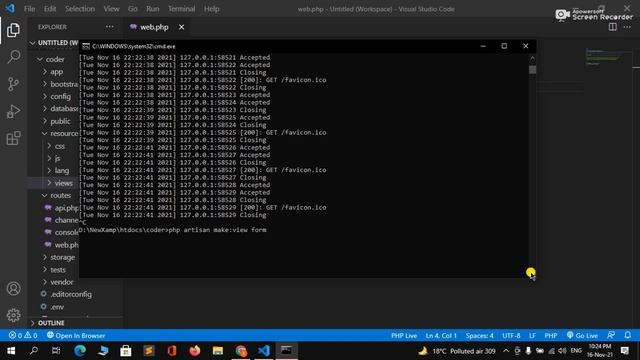
Task: Expand the js folder
Action: pyautogui.click(x=57, y=158)
